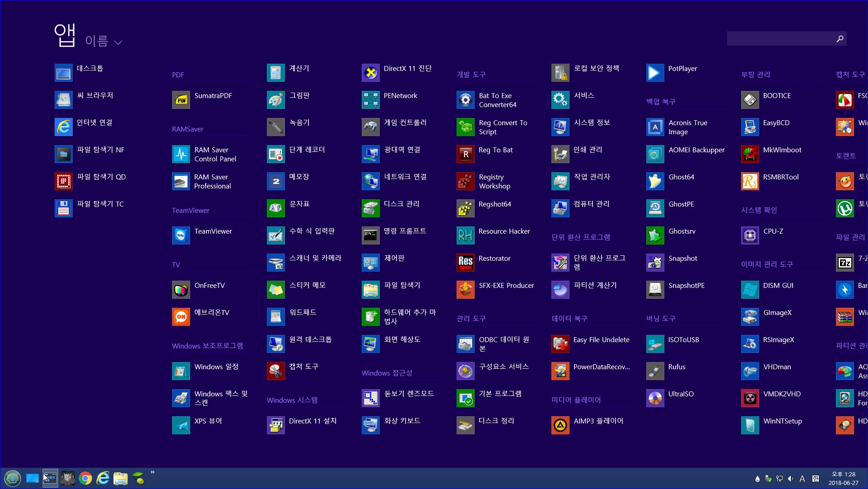Click the VMDK2VHD label
The width and height of the screenshot is (868, 489).
(x=782, y=394)
